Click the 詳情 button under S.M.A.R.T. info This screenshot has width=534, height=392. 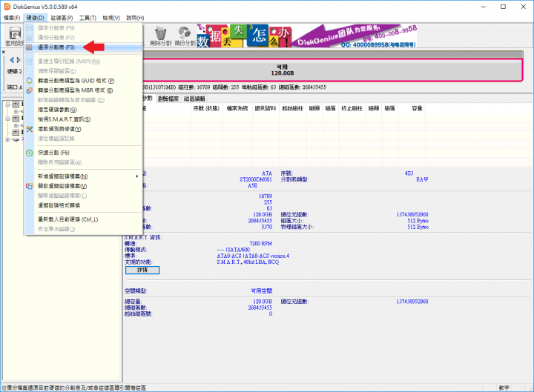click(x=142, y=270)
